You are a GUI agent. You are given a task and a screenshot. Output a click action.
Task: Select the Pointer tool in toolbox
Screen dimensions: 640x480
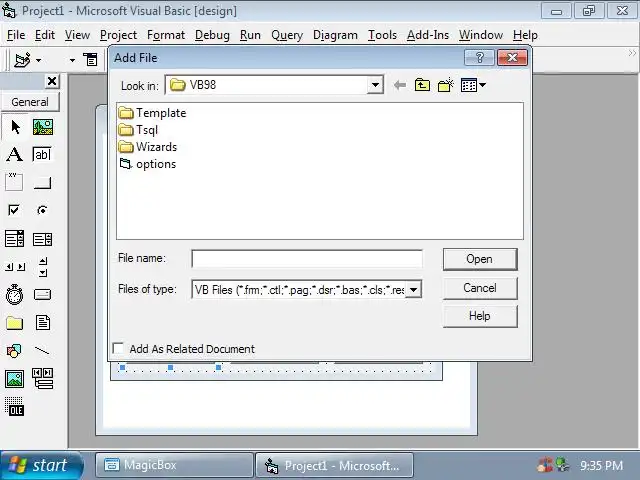pyautogui.click(x=15, y=127)
